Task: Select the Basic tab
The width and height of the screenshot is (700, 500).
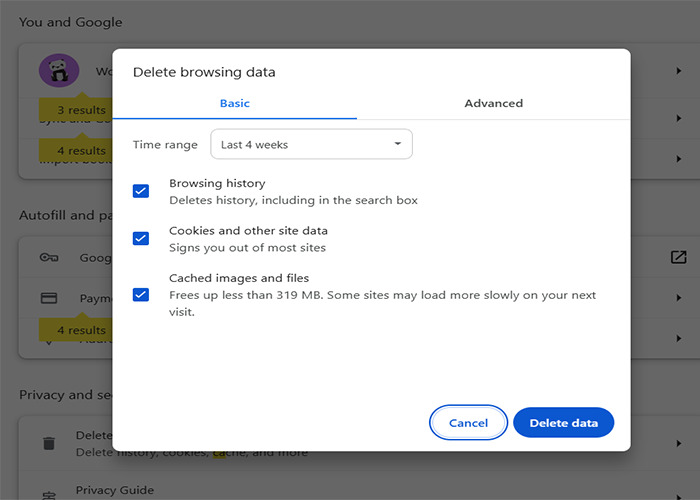Action: [x=235, y=103]
